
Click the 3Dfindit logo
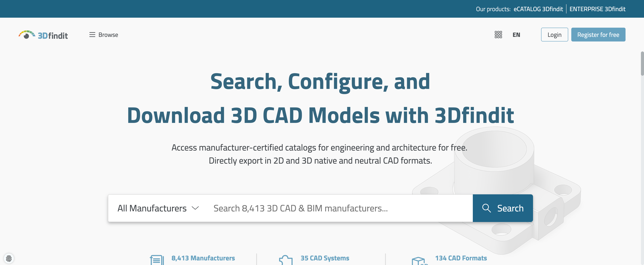(43, 35)
